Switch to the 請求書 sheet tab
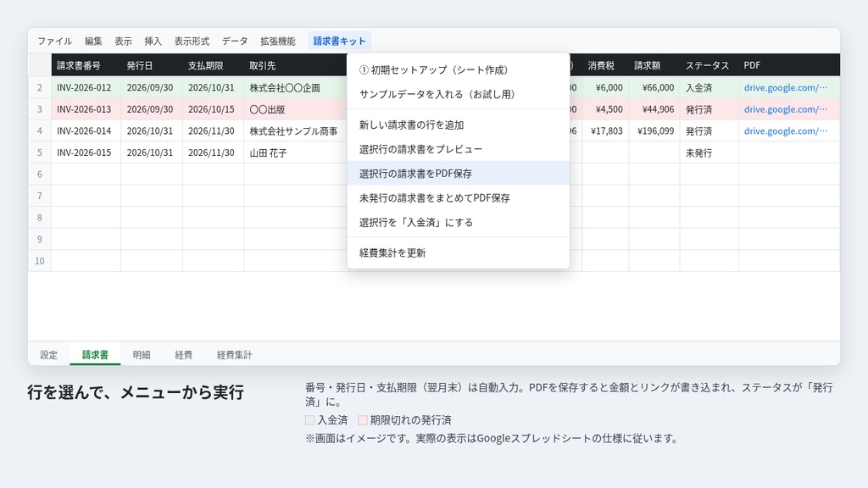 click(95, 355)
